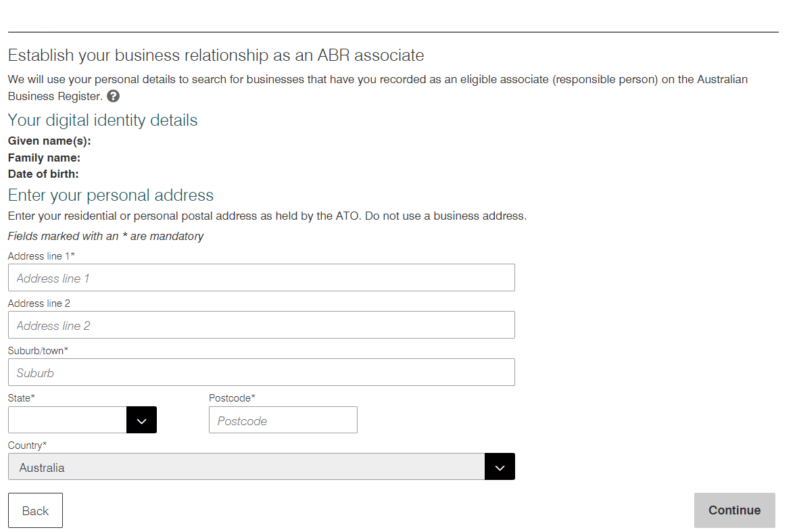Click into Address line 2 field

click(261, 325)
